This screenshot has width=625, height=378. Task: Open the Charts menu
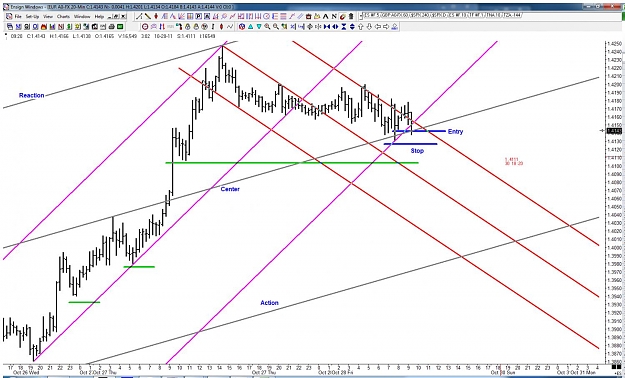tap(63, 17)
